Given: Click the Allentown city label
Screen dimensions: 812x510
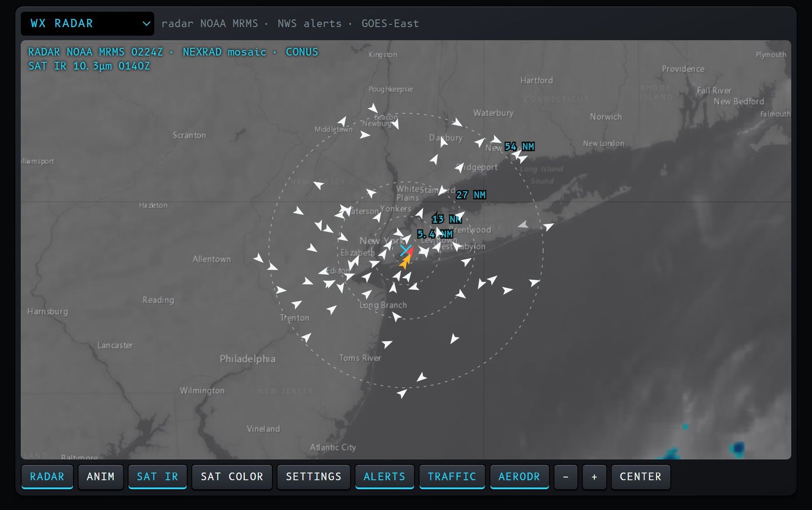Looking at the screenshot, I should click(x=212, y=259).
